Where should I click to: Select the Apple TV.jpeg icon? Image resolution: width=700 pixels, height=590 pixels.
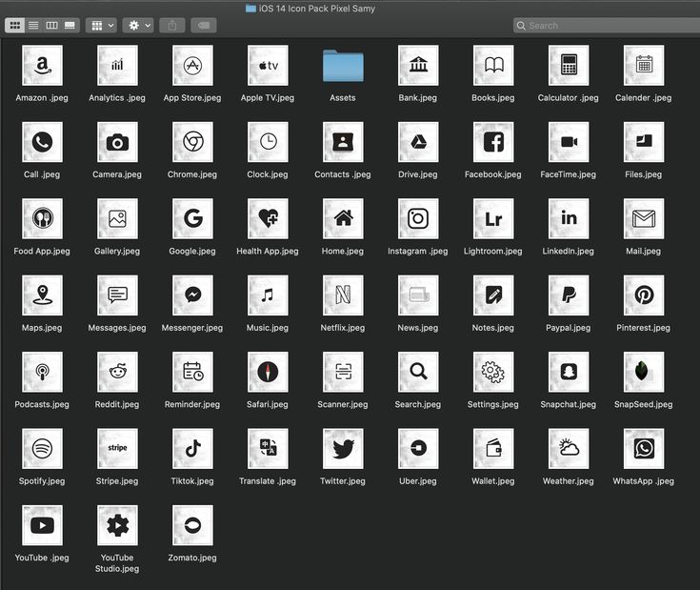(x=268, y=65)
